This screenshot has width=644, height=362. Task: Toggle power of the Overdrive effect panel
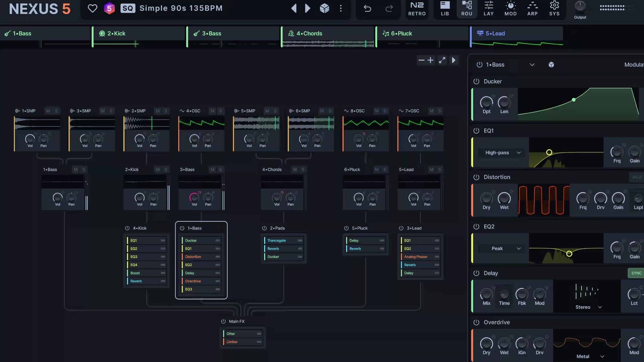476,322
